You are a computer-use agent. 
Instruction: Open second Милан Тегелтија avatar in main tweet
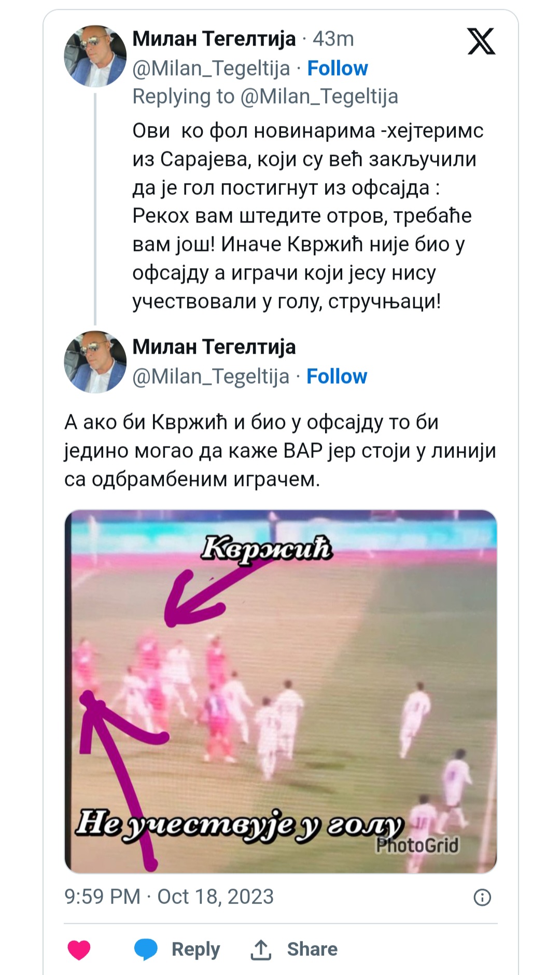click(95, 362)
